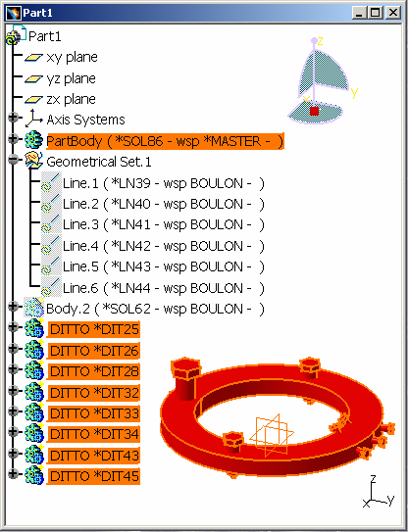The width and height of the screenshot is (408, 532).
Task: Expand the Axis Systems node
Action: (13, 118)
